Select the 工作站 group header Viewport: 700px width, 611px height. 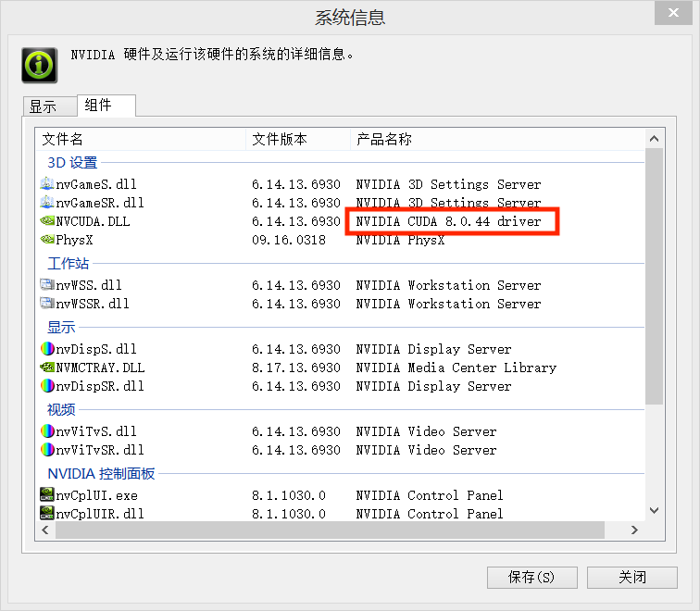69,263
